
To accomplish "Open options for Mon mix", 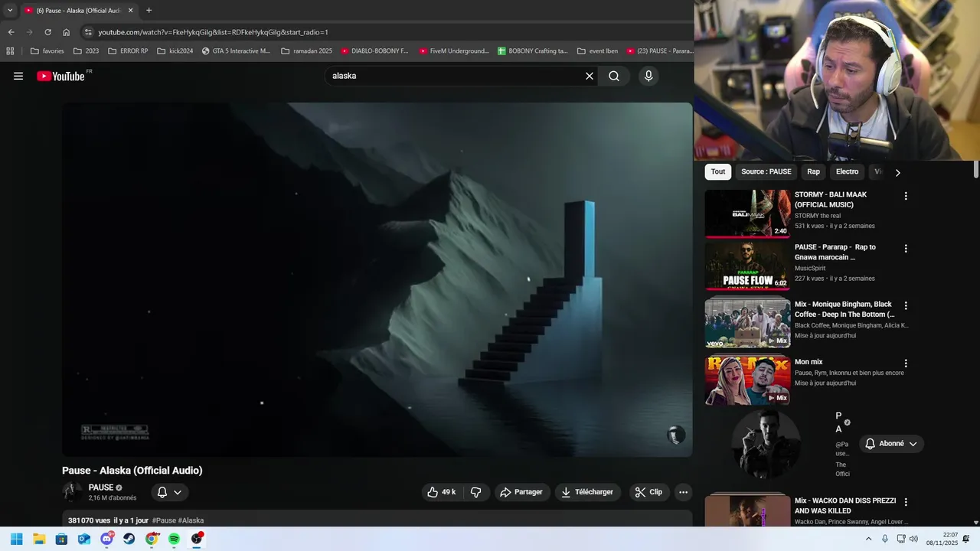I will (906, 364).
